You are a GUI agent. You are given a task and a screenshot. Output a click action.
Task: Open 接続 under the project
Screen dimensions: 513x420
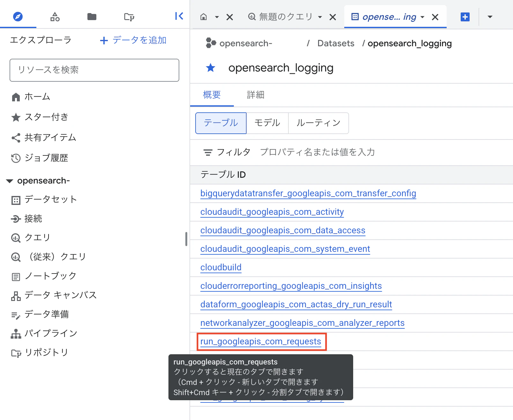[x=26, y=219]
